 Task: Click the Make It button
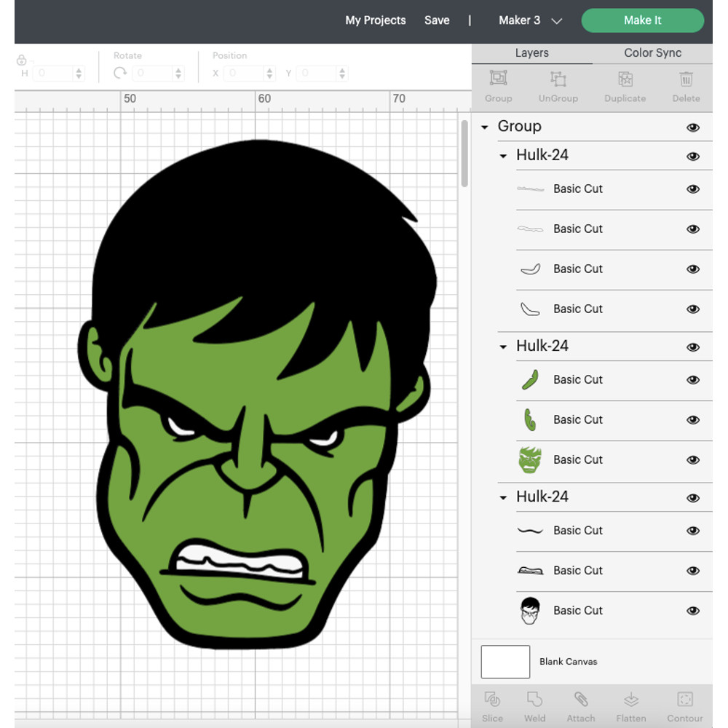(642, 20)
